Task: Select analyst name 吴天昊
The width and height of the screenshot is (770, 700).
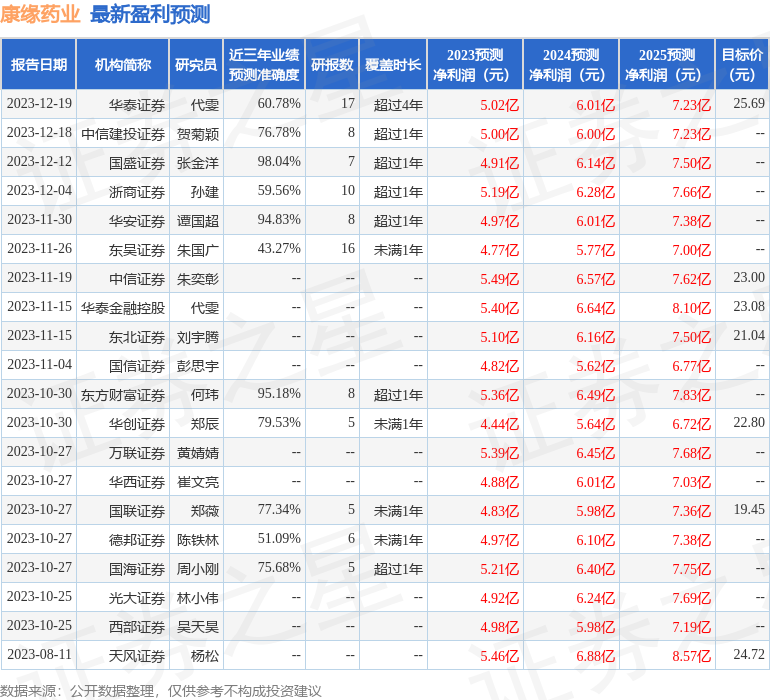Action: 198,627
